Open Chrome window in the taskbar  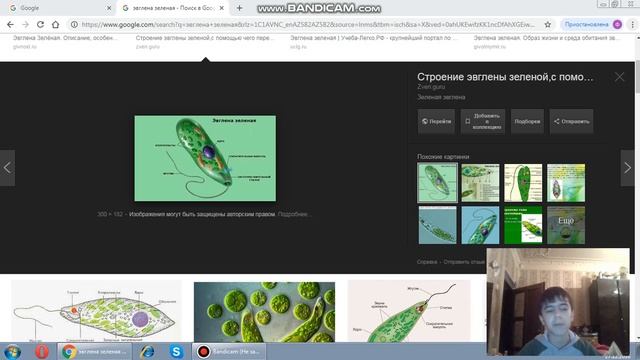95,351
